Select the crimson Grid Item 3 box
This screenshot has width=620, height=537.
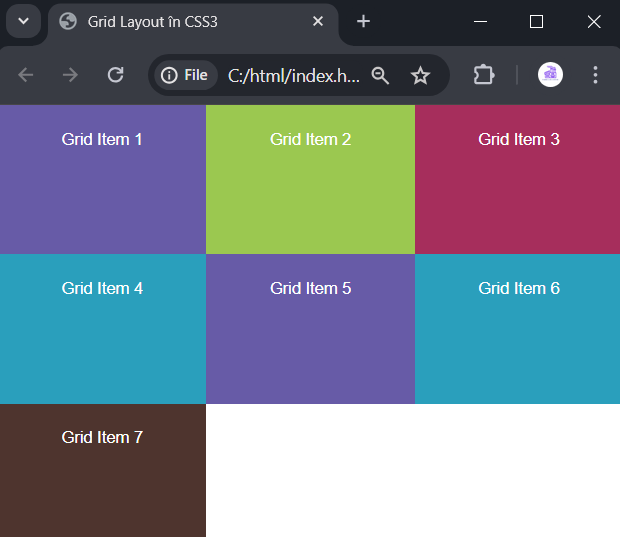coord(518,179)
